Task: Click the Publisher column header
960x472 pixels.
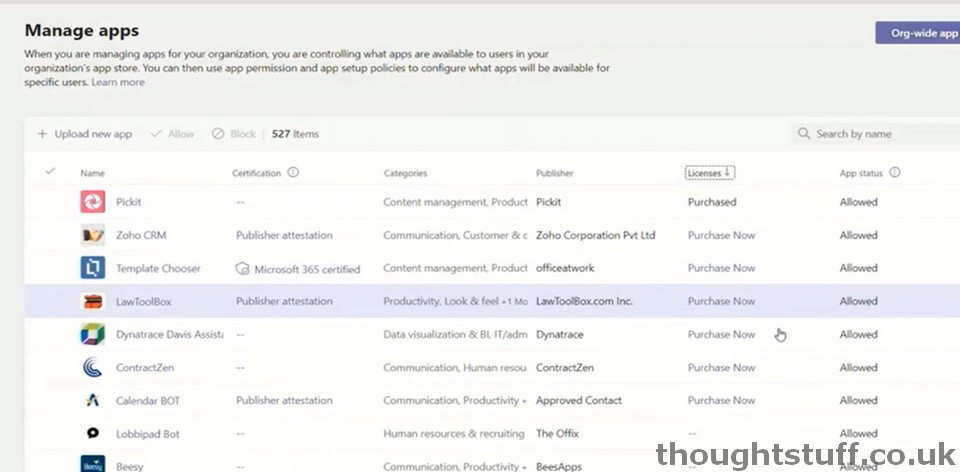Action: (x=555, y=173)
